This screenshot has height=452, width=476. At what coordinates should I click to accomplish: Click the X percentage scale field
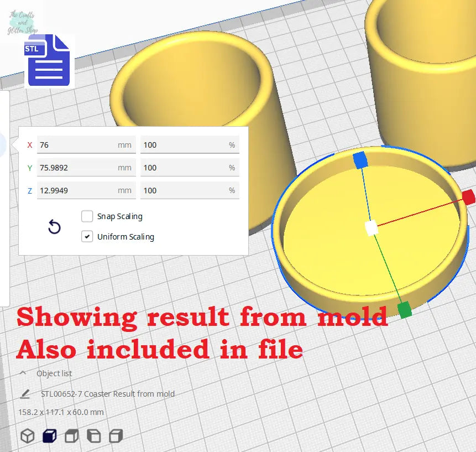189,145
